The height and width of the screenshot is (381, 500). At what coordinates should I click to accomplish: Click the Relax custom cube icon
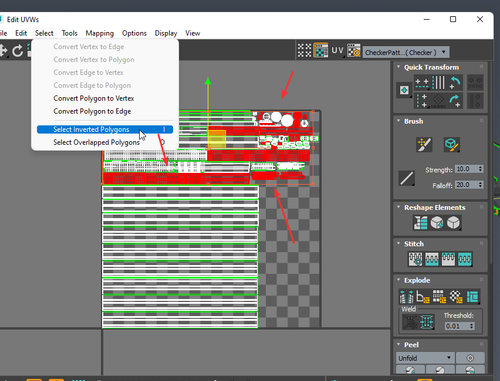pyautogui.click(x=453, y=223)
